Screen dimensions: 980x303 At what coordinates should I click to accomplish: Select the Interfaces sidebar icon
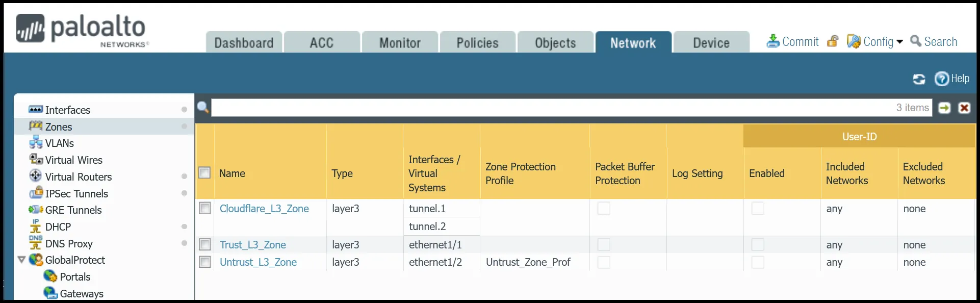(x=36, y=110)
